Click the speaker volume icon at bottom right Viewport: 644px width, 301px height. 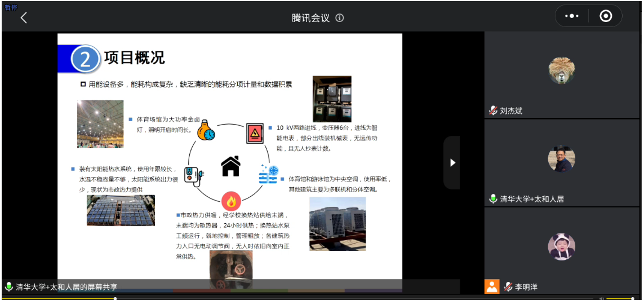[602, 298]
